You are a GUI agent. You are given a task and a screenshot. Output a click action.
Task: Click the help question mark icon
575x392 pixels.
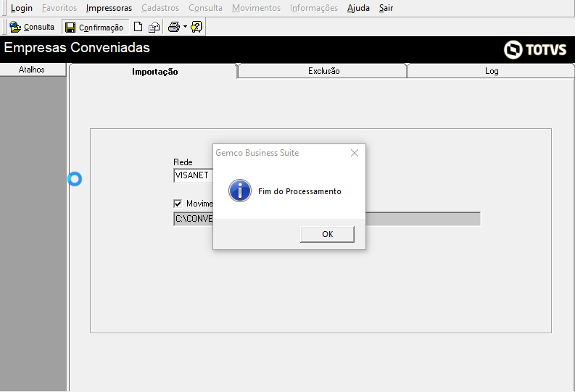click(197, 27)
